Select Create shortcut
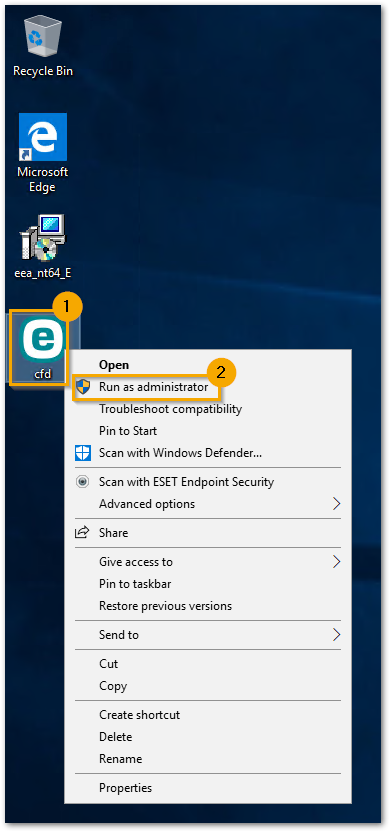The height and width of the screenshot is (832, 390). 208,715
